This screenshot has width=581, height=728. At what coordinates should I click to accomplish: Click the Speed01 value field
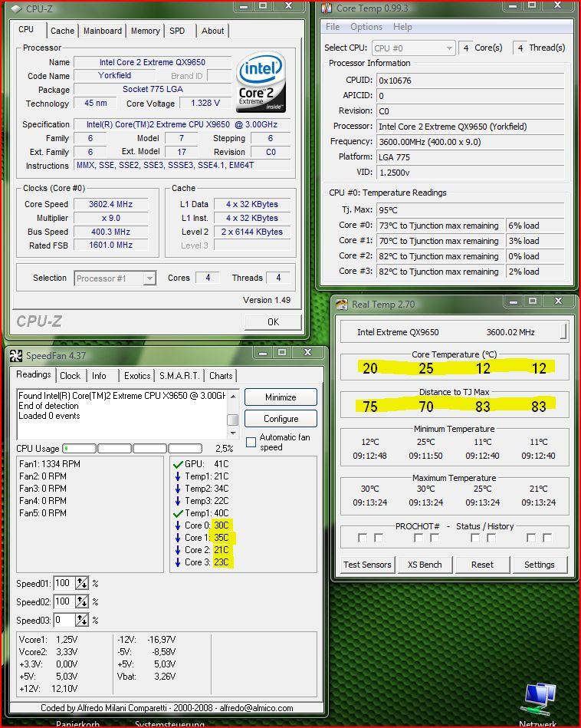click(x=64, y=583)
